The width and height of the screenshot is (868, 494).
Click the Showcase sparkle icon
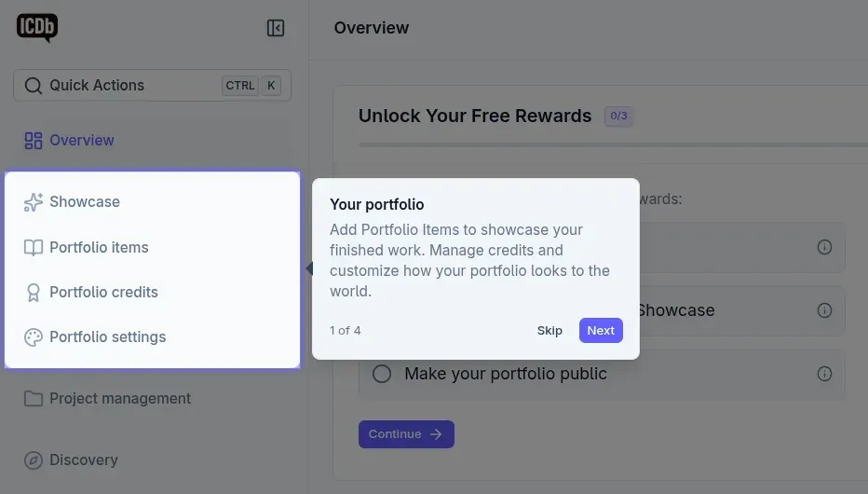(x=34, y=202)
